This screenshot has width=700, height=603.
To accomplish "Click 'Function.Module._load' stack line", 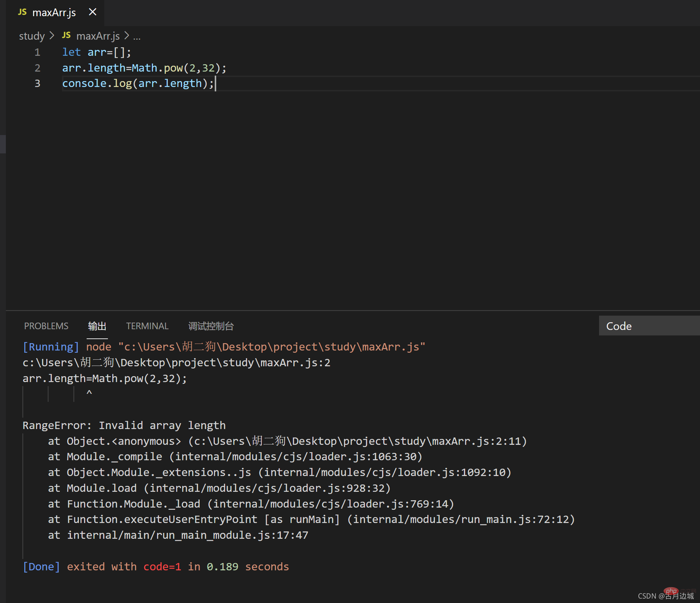I will (251, 504).
